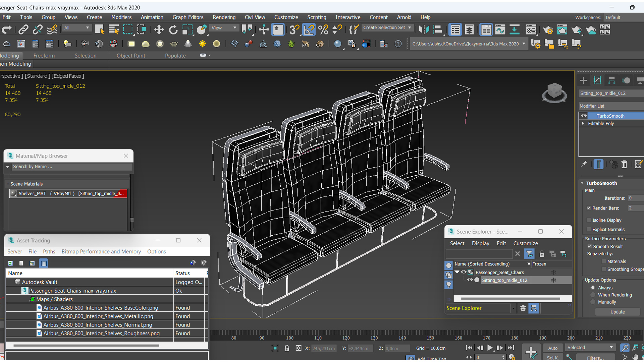
Task: Click the Pin Stack icon
Action: (x=584, y=164)
